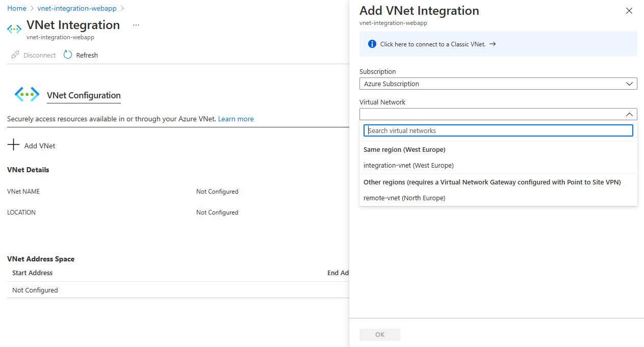
Task: Go to Home breadcrumb link
Action: 17,9
